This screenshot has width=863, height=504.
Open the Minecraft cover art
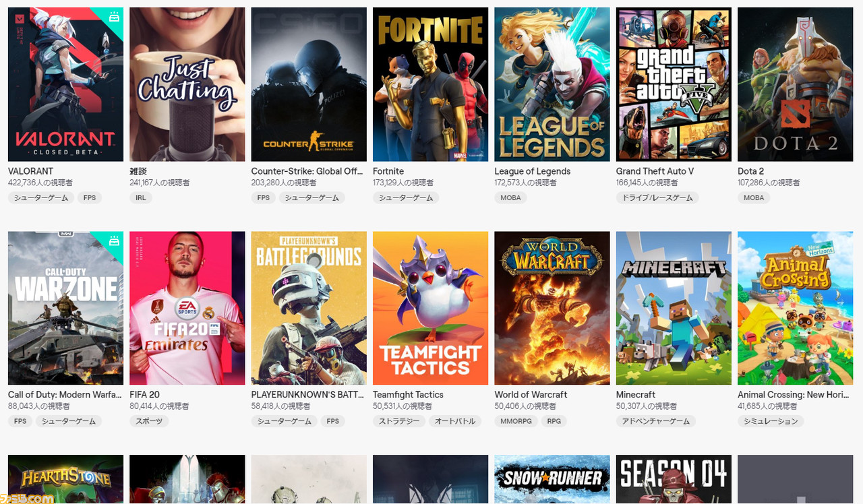coord(674,309)
